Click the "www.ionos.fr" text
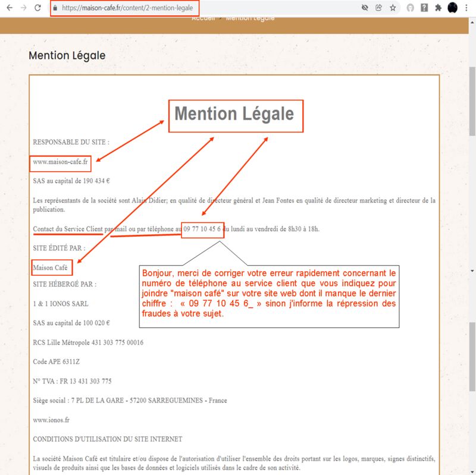Viewport: 476px width, 475px height. tap(51, 420)
